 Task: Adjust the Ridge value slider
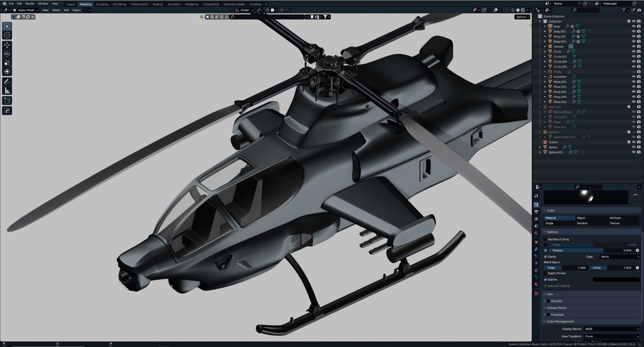[566, 268]
